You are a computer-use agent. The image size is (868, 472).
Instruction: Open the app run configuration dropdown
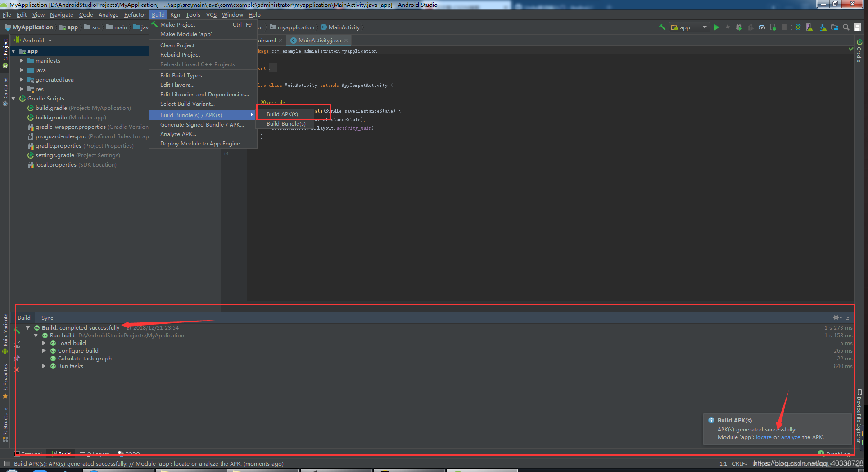(x=689, y=27)
